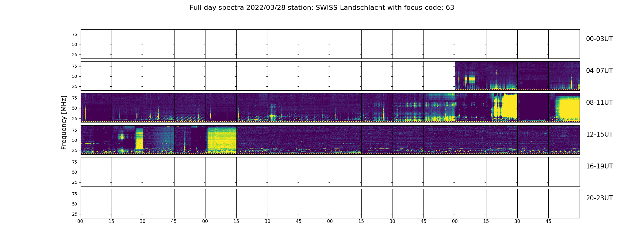The width and height of the screenshot is (644, 245).
Task: Click the 25 tick label in the 00-03UT row
Action: point(75,55)
